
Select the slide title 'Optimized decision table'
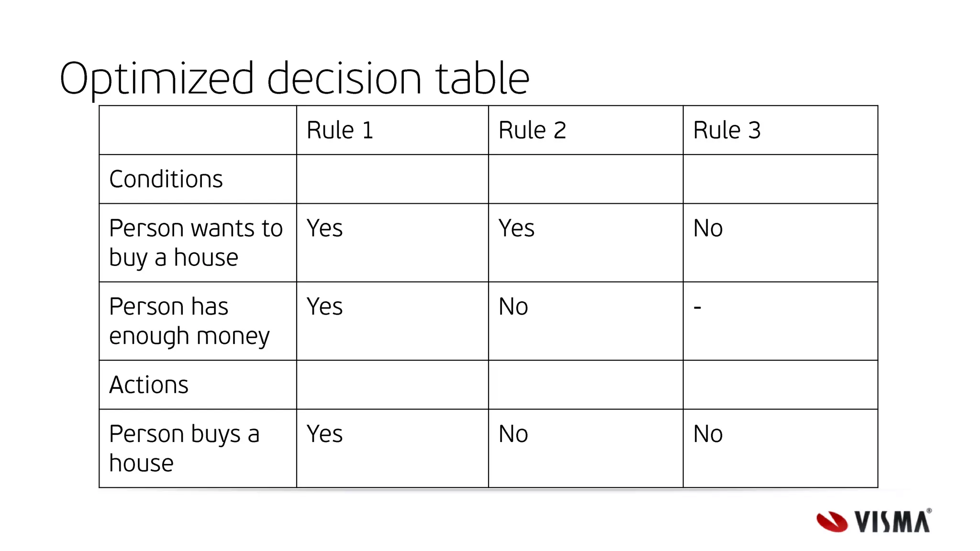coord(294,79)
